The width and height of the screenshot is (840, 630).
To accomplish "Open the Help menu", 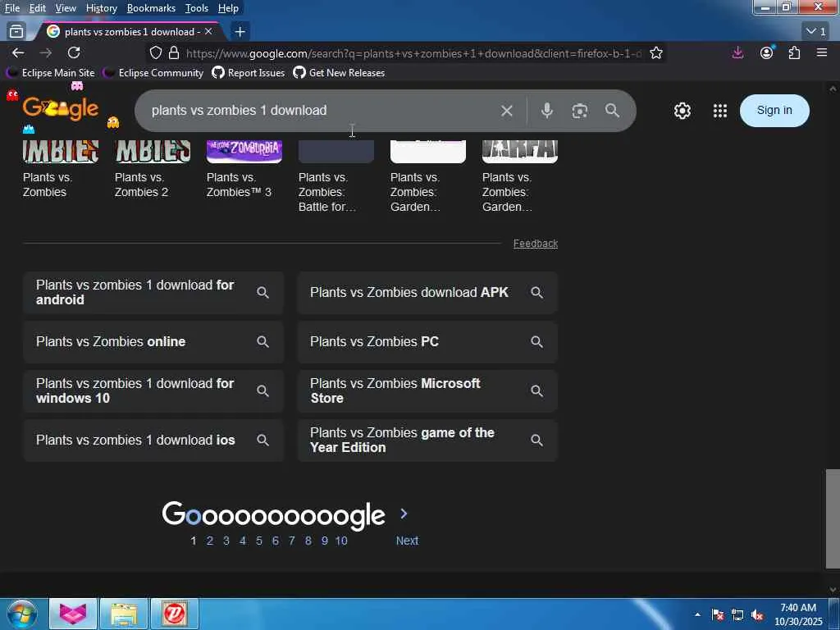I will pos(228,8).
